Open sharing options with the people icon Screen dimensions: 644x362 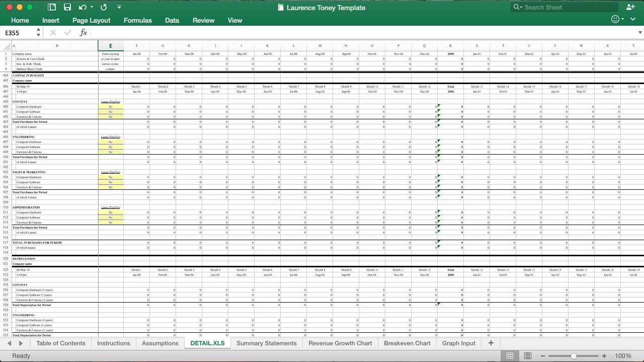coord(630,7)
